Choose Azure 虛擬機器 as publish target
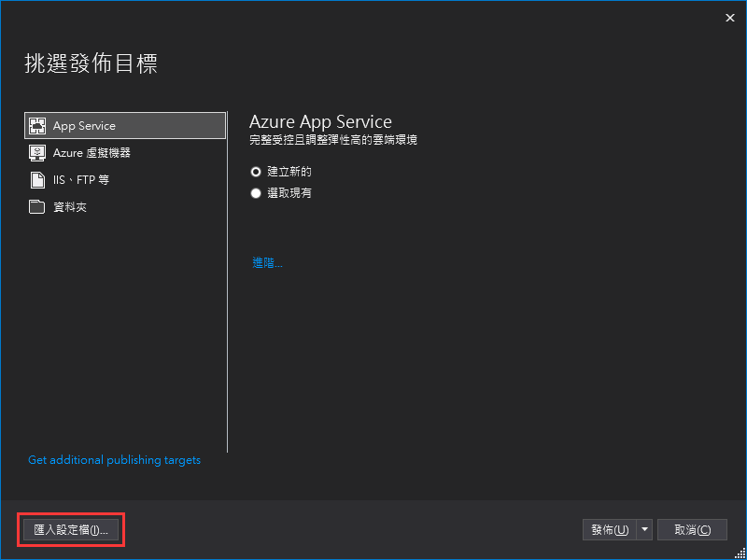Screen dimensions: 747x560 coord(92,153)
